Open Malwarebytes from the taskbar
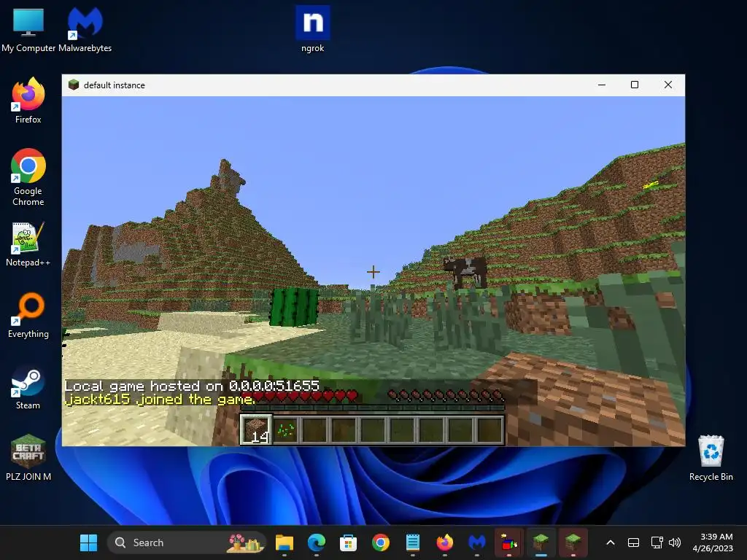The image size is (747, 560). point(477,542)
